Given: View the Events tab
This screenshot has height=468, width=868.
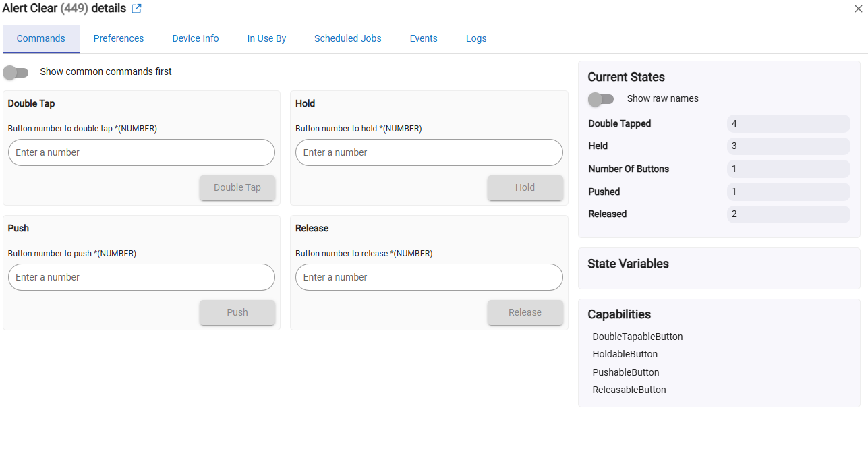Looking at the screenshot, I should (x=424, y=38).
